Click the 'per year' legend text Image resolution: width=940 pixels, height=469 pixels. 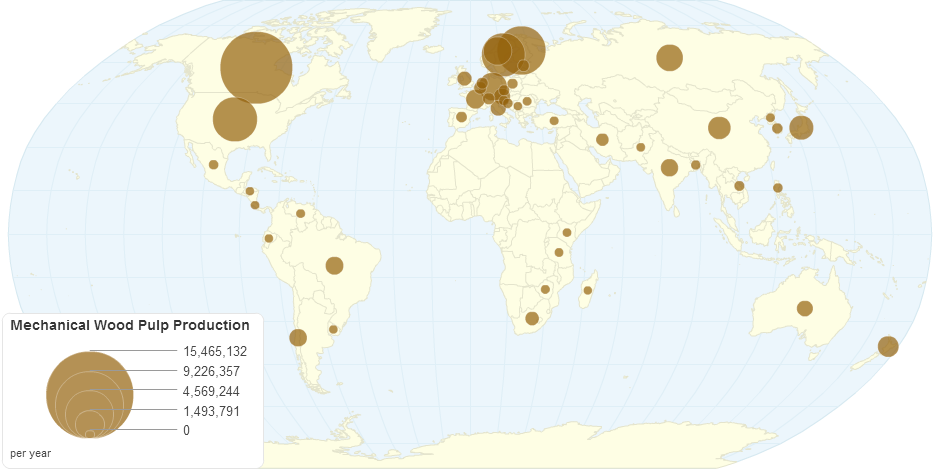(x=30, y=453)
